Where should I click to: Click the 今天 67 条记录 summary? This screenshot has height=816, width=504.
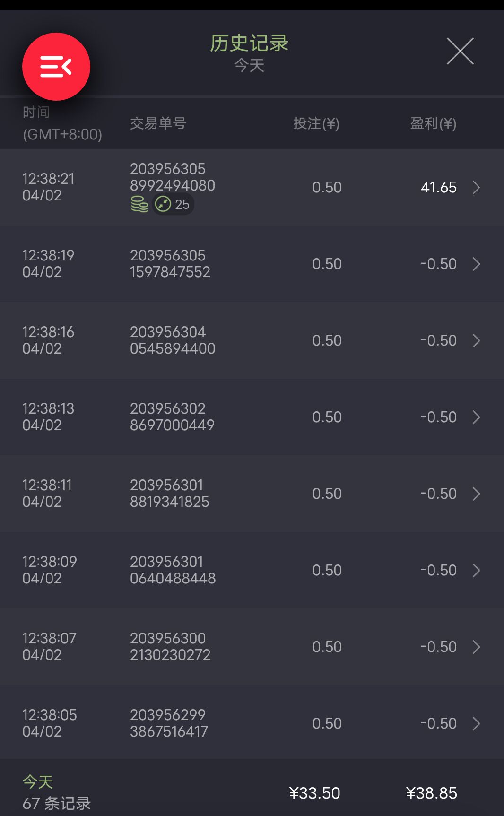tap(57, 792)
